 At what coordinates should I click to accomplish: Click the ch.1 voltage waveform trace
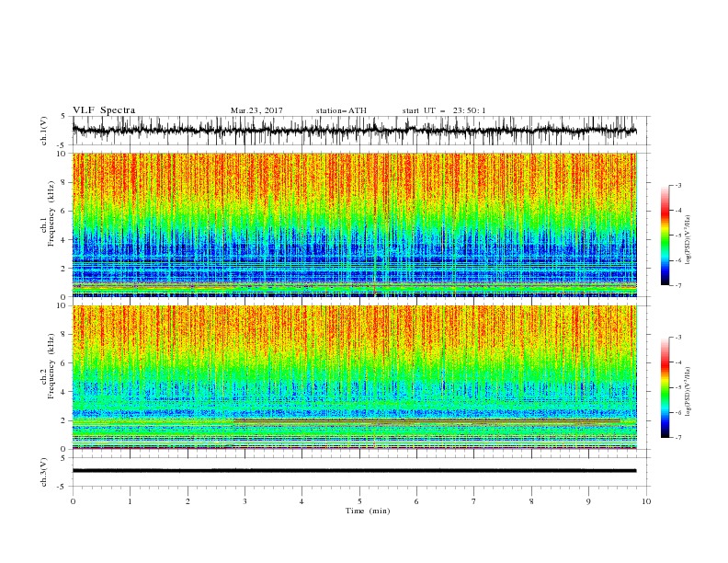pyautogui.click(x=354, y=131)
